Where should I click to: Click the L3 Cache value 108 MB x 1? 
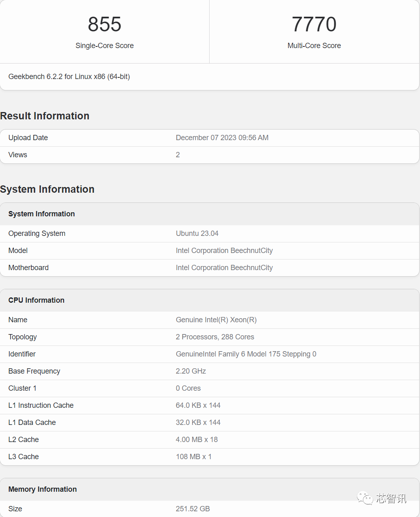click(194, 457)
